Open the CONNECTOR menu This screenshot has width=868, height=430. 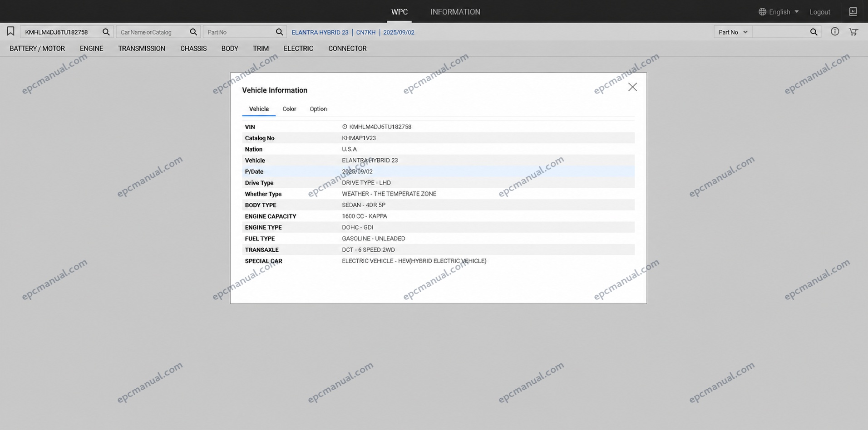(347, 49)
